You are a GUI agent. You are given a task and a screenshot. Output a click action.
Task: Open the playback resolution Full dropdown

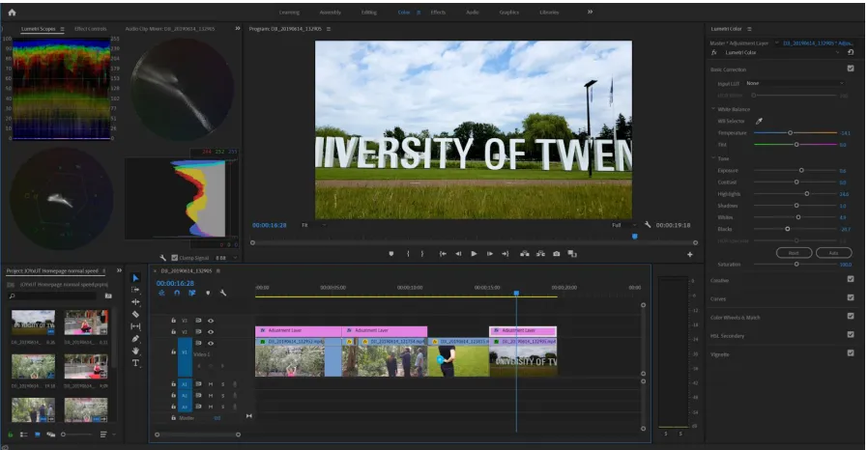click(x=623, y=225)
